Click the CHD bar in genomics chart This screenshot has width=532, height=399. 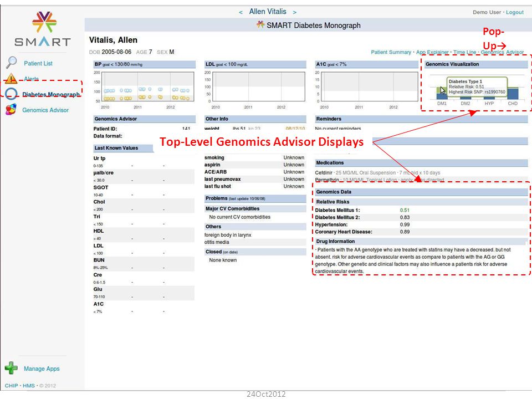pyautogui.click(x=513, y=93)
